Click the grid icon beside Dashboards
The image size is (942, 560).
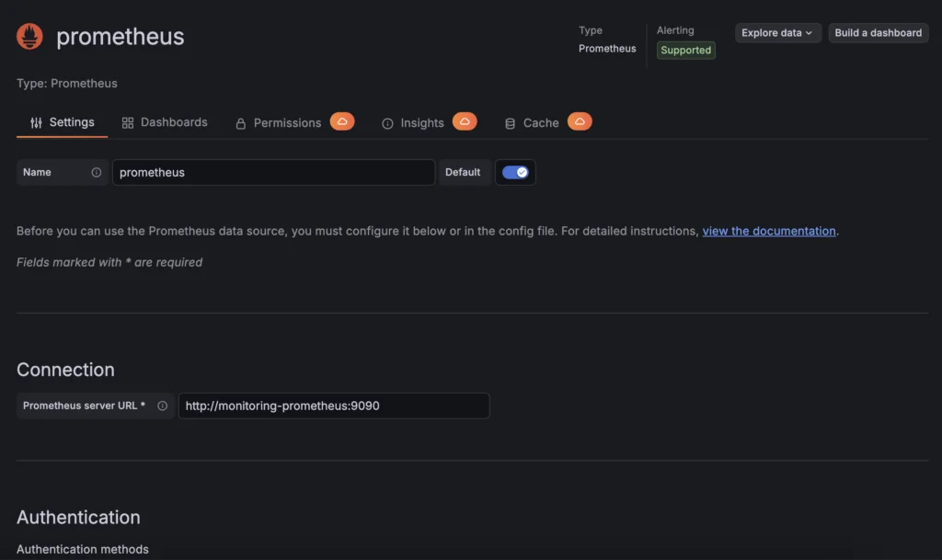[x=127, y=121]
